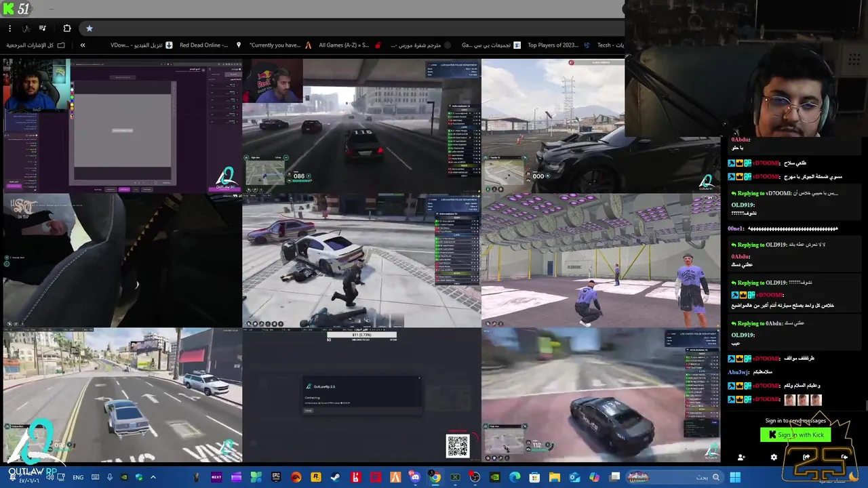Image resolution: width=868 pixels, height=488 pixels.
Task: Open Epic Games Launcher from taskbar
Action: (276, 477)
